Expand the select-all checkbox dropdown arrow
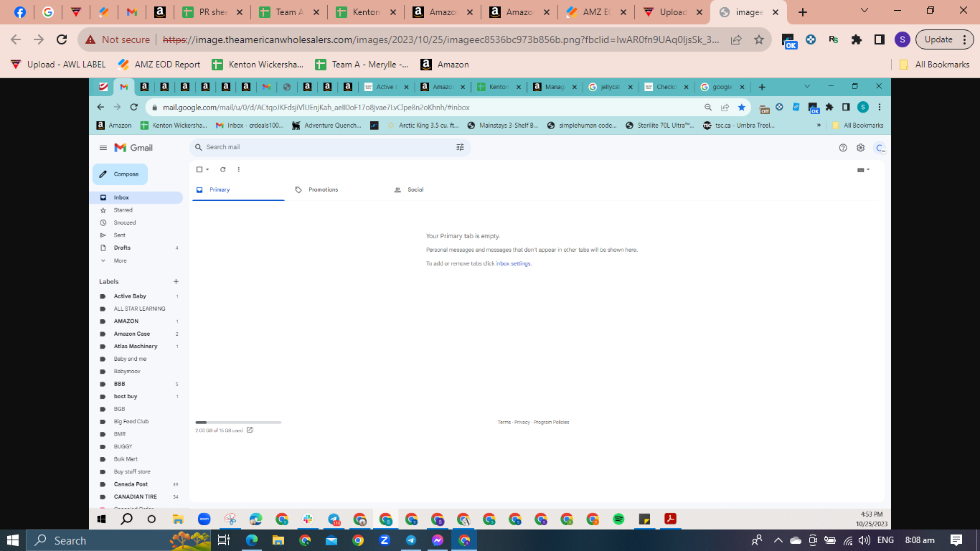The height and width of the screenshot is (551, 980). (207, 170)
